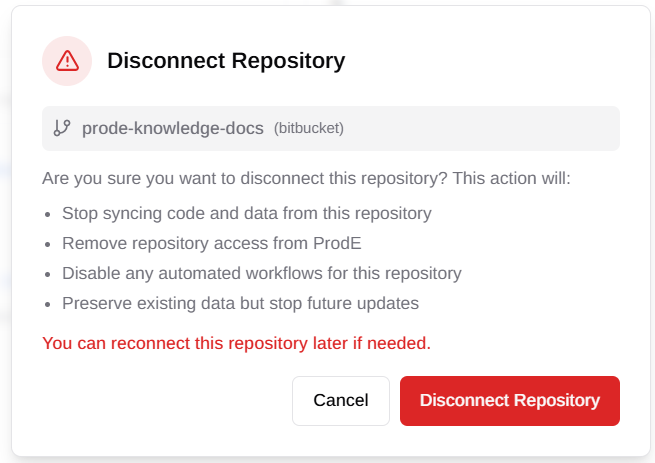Click "Stop syncing code and data" list item
The image size is (655, 463).
tap(247, 214)
